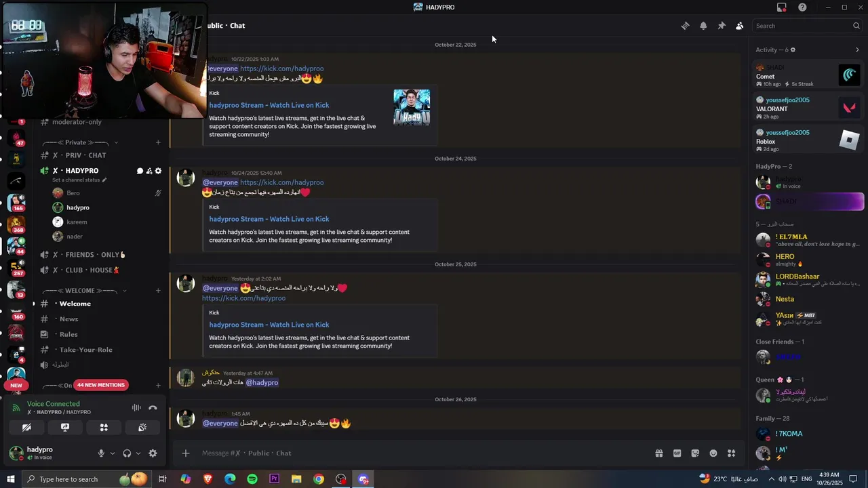Click the plus attach button in message bar
868x488 pixels.
pos(186,453)
